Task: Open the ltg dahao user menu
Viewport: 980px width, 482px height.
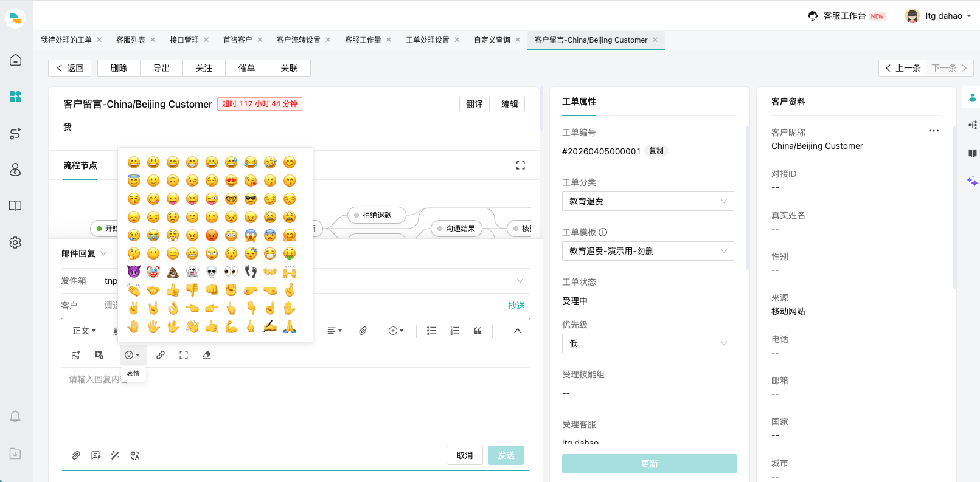Action: click(x=939, y=16)
